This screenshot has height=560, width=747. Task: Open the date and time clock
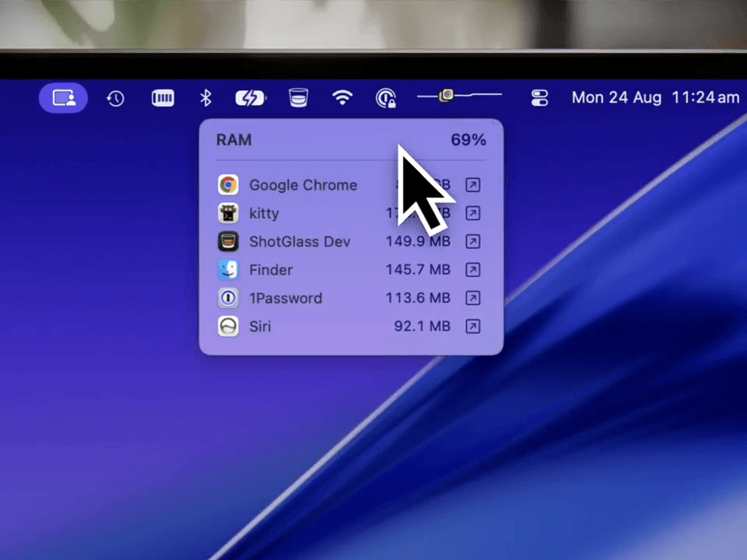coord(655,98)
